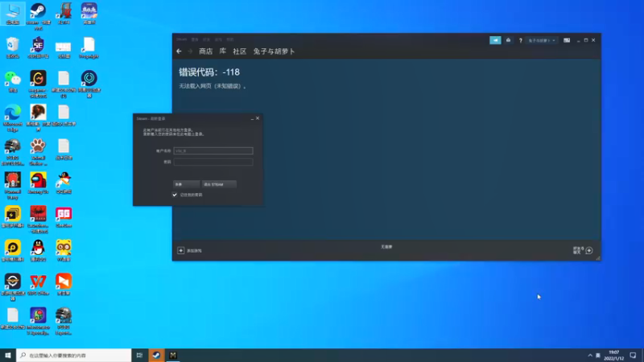Click the question mark help icon
The height and width of the screenshot is (362, 644).
pyautogui.click(x=520, y=40)
